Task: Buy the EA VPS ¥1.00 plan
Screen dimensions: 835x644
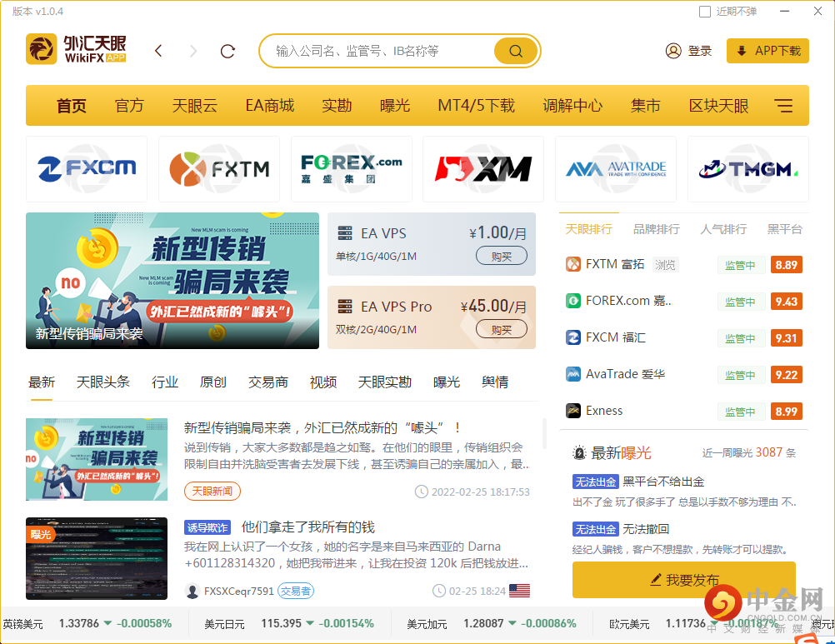Action: point(501,256)
